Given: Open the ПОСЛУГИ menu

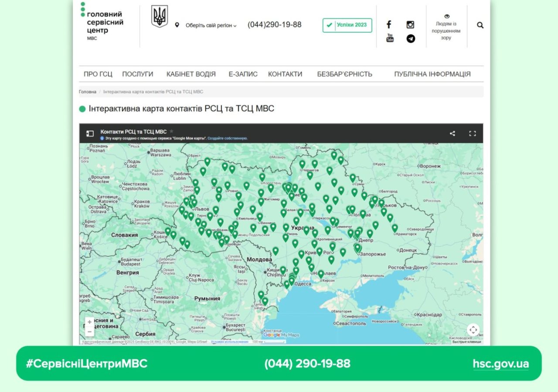Looking at the screenshot, I should coord(138,74).
